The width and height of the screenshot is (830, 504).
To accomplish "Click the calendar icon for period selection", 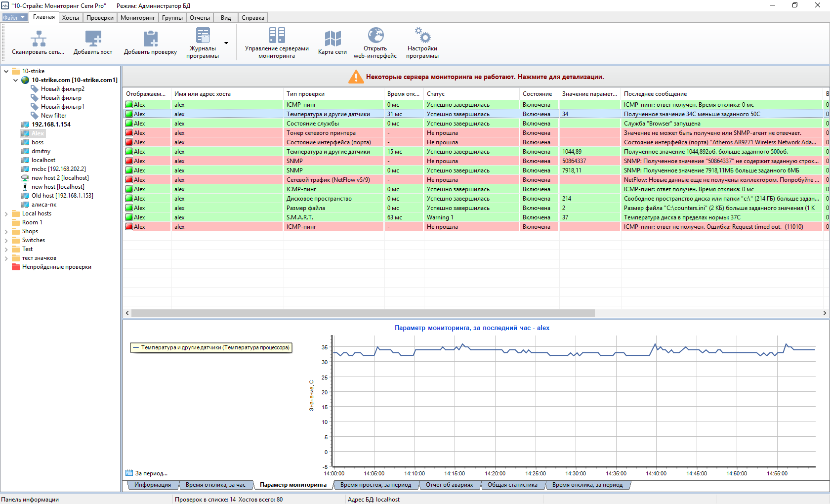I will (x=129, y=473).
